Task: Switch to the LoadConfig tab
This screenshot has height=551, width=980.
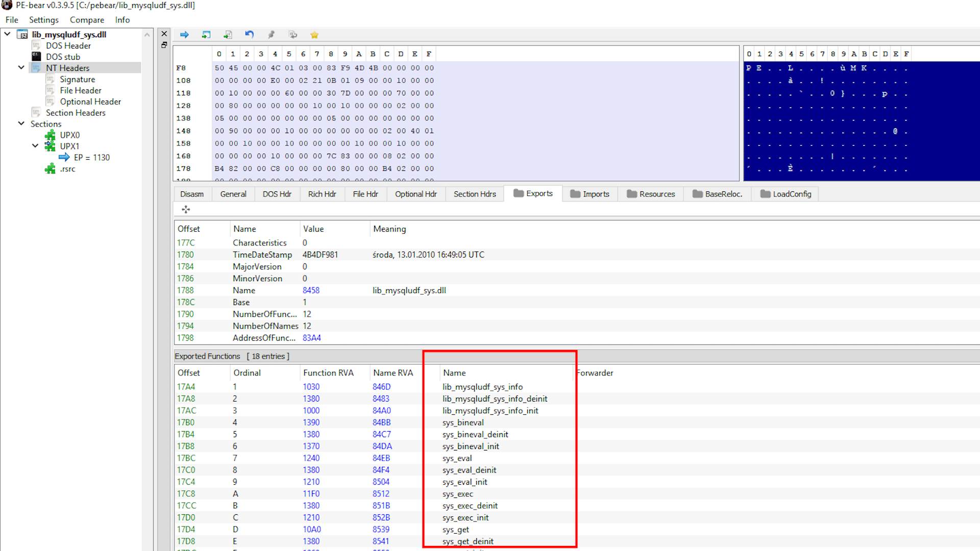Action: coord(786,194)
